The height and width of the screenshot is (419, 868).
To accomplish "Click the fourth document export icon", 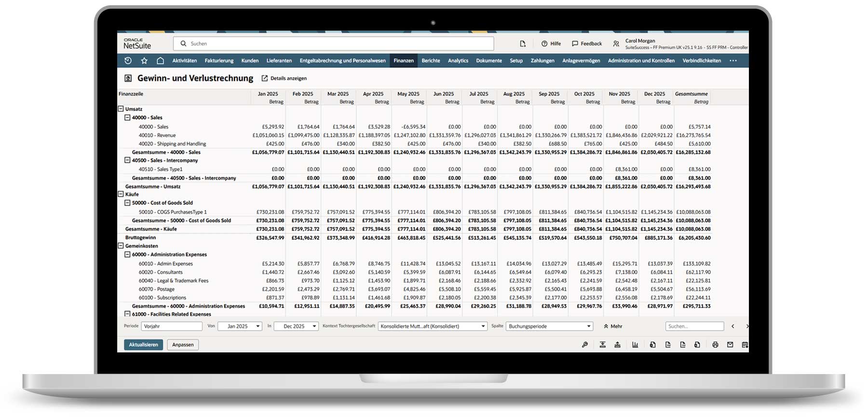I will (697, 345).
